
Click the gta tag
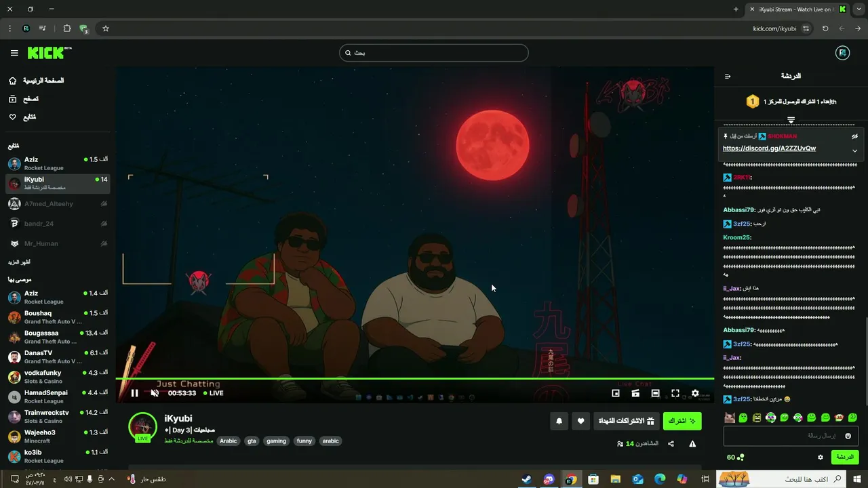tap(252, 441)
